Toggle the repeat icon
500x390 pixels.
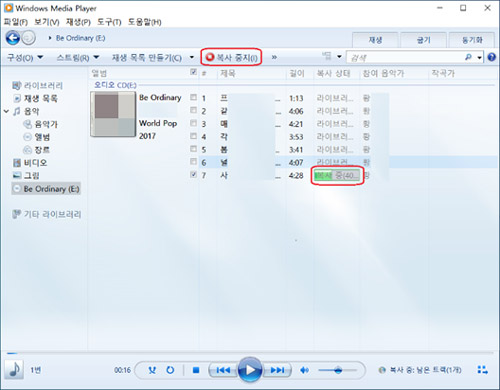[x=170, y=370]
